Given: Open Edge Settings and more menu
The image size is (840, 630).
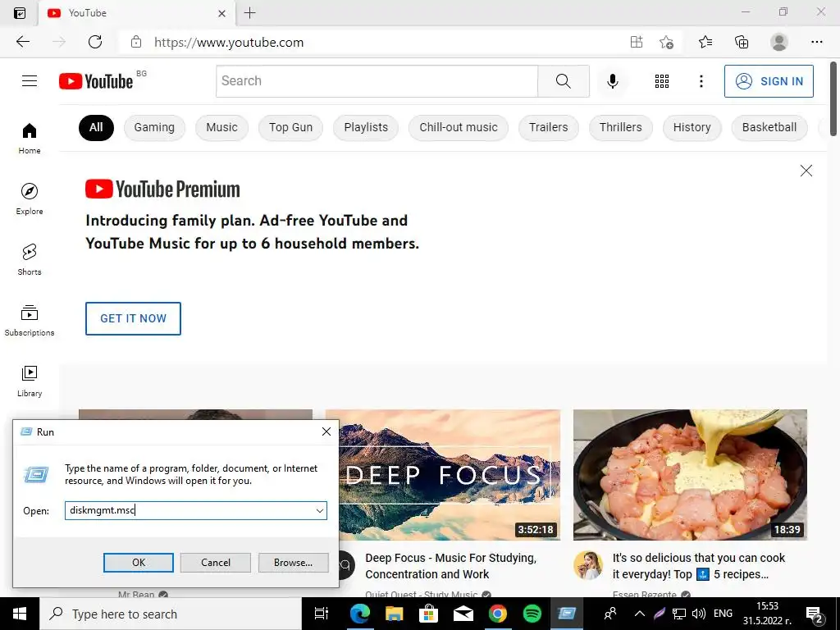Looking at the screenshot, I should pos(816,42).
